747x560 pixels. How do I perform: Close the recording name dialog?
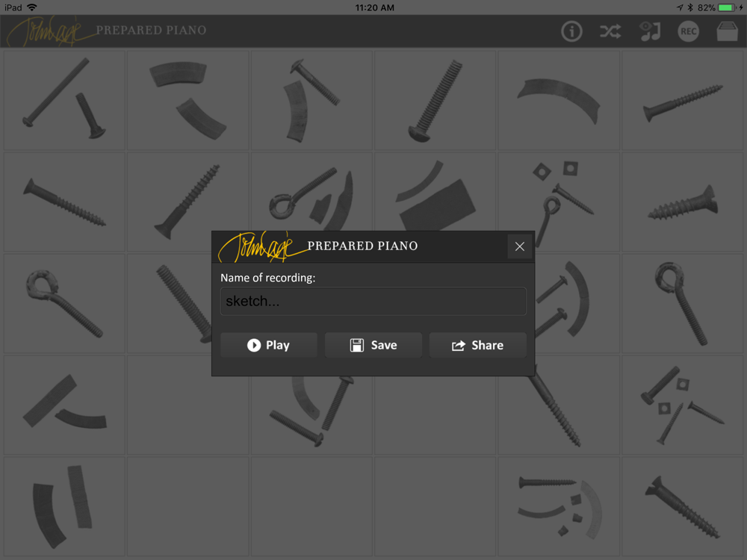[x=519, y=246]
